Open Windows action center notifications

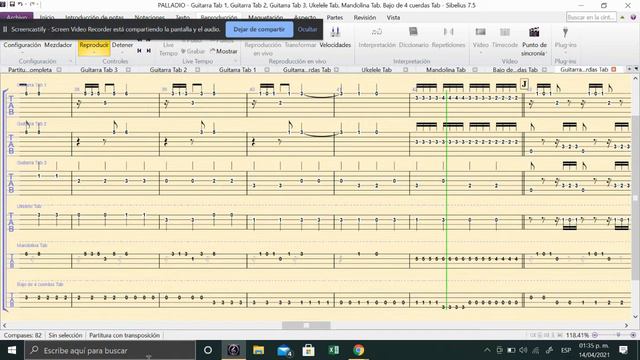coord(623,350)
